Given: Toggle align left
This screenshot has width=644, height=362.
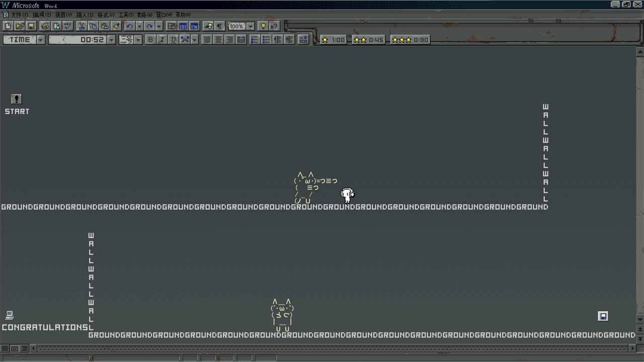Looking at the screenshot, I should (207, 40).
